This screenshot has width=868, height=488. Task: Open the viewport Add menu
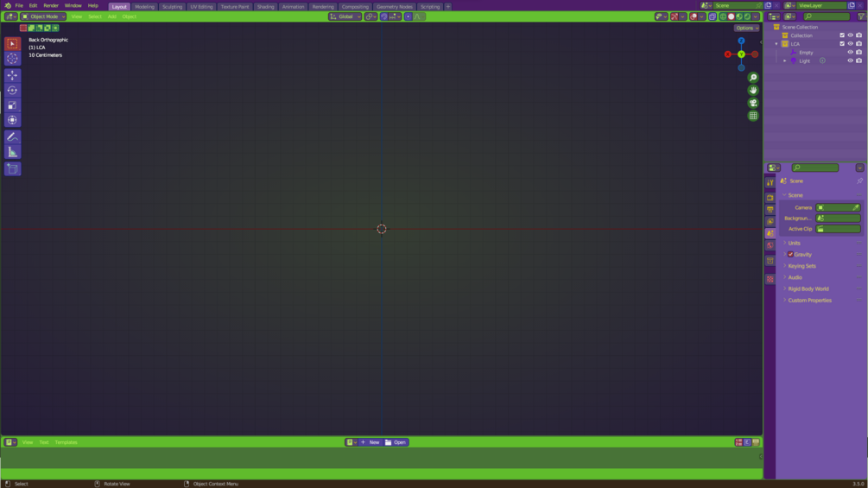[111, 16]
